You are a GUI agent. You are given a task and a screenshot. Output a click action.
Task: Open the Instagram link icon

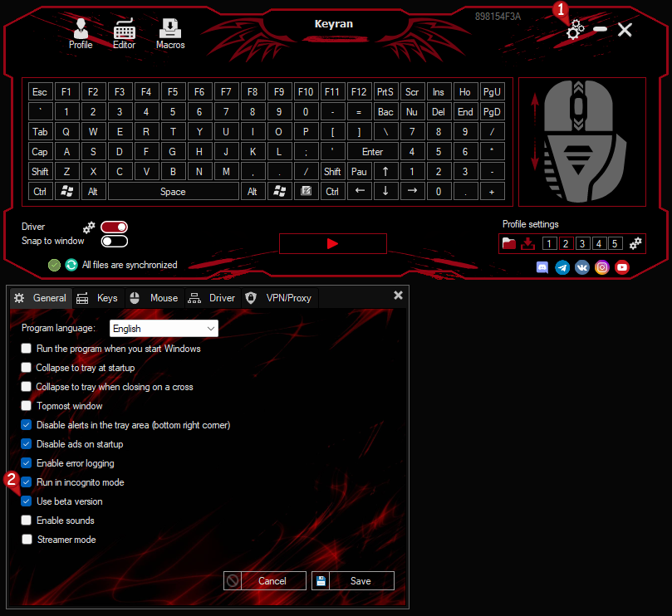coord(602,267)
